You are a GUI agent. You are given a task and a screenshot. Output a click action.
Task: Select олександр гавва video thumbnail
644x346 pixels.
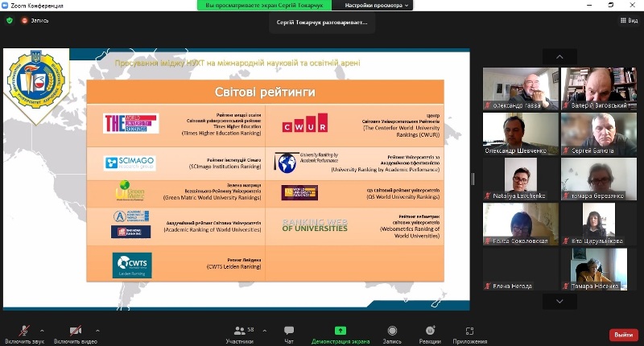521,89
